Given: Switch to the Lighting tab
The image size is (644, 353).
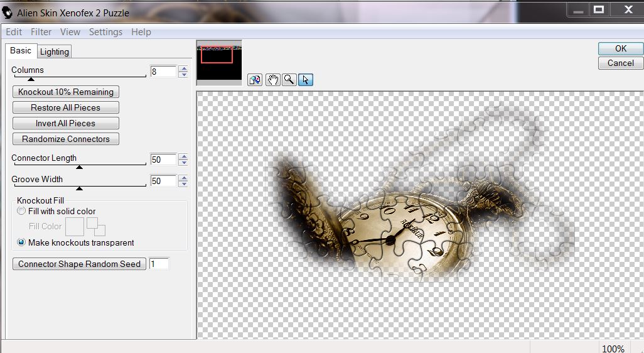Looking at the screenshot, I should pyautogui.click(x=54, y=52).
